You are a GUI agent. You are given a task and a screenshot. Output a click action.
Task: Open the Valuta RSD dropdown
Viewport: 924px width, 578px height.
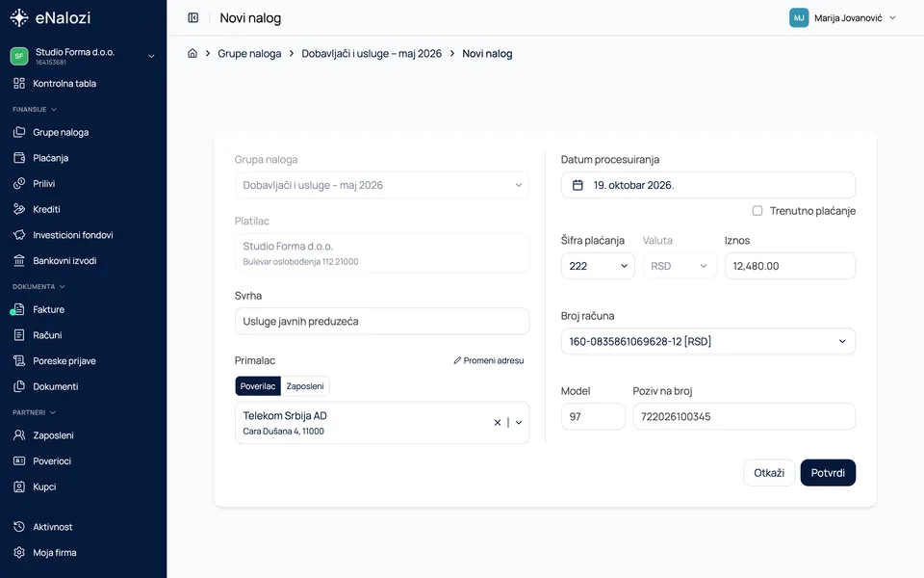click(x=680, y=266)
